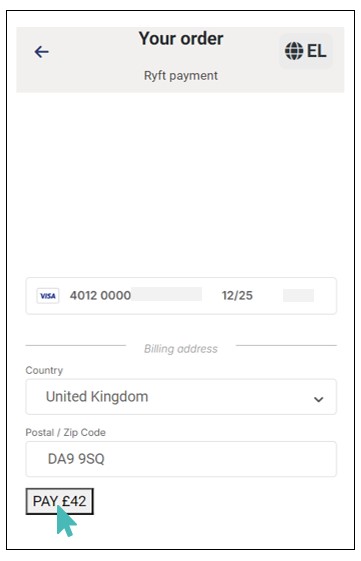This screenshot has height=561, width=361.
Task: Open the United Kingdom country dropdown
Action: click(x=181, y=397)
